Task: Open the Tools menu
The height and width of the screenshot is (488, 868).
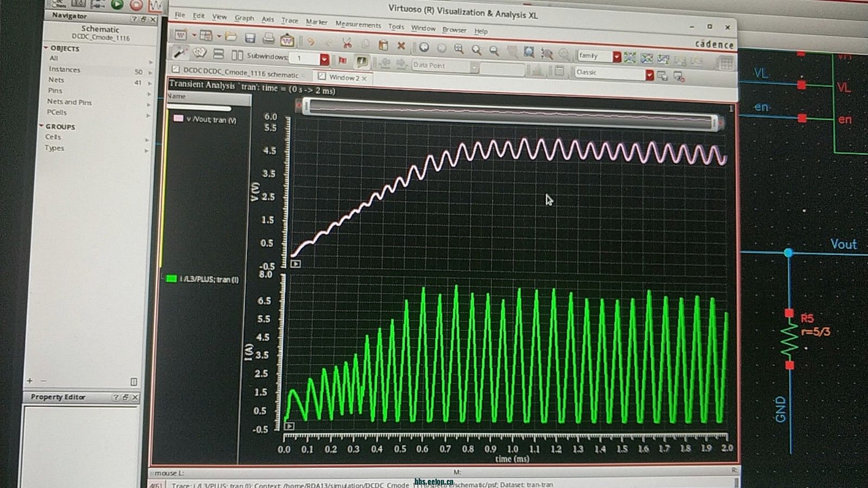Action: pos(396,26)
